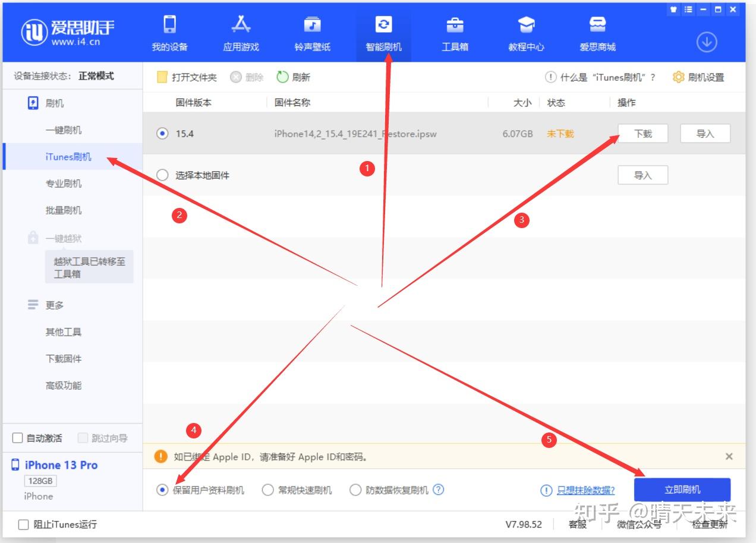Open the 工具箱 toolbox icon
The height and width of the screenshot is (543, 756).
tap(455, 25)
